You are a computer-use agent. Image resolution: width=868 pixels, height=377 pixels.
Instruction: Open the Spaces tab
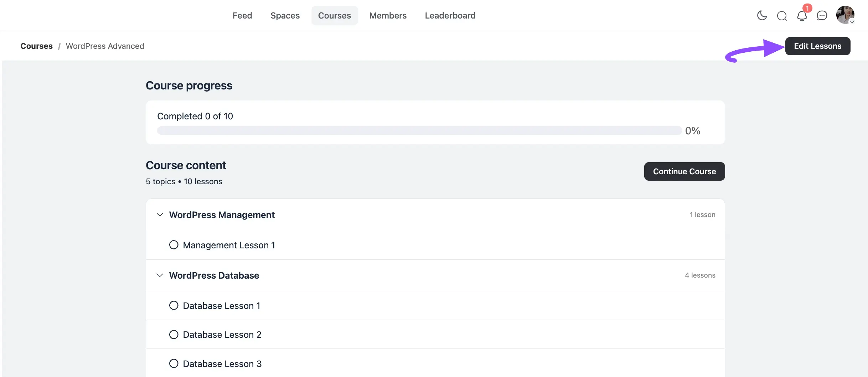tap(285, 15)
